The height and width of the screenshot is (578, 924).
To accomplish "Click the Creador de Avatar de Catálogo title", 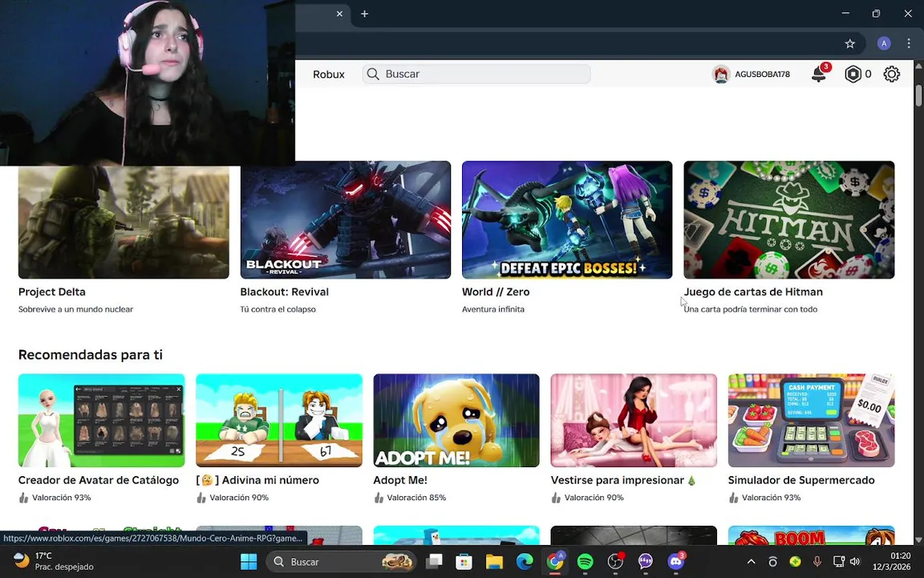I will (99, 480).
